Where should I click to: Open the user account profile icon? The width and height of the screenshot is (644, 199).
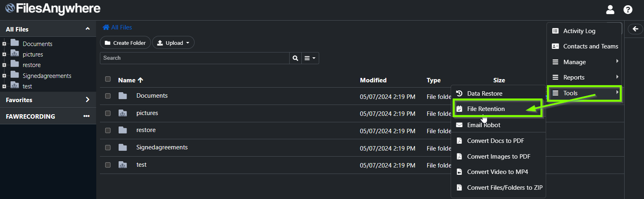coord(610,9)
